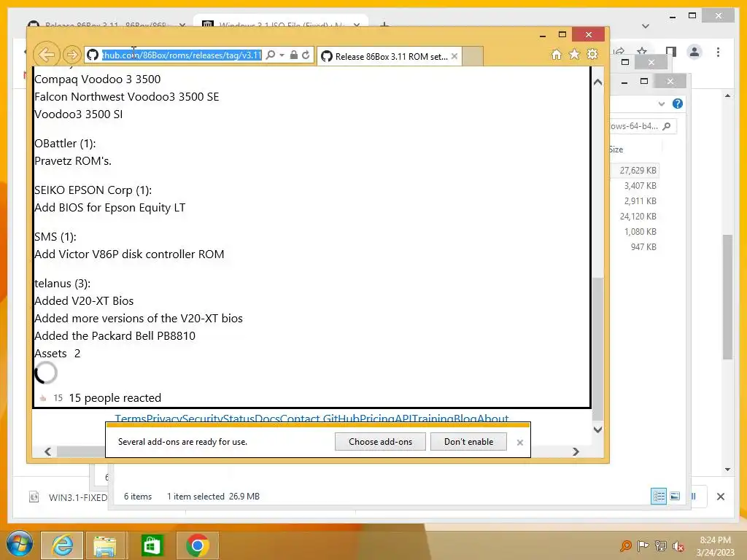
Task: Click the Assets 2 heading
Action: click(57, 354)
